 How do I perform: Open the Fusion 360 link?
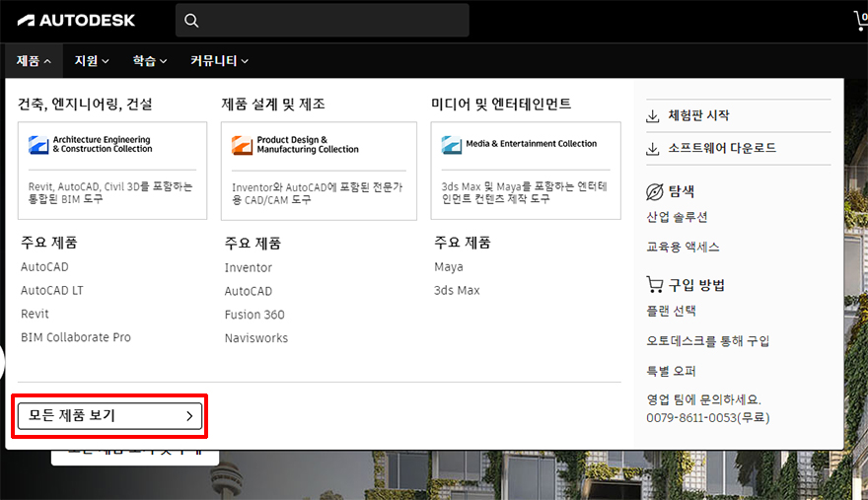point(254,315)
